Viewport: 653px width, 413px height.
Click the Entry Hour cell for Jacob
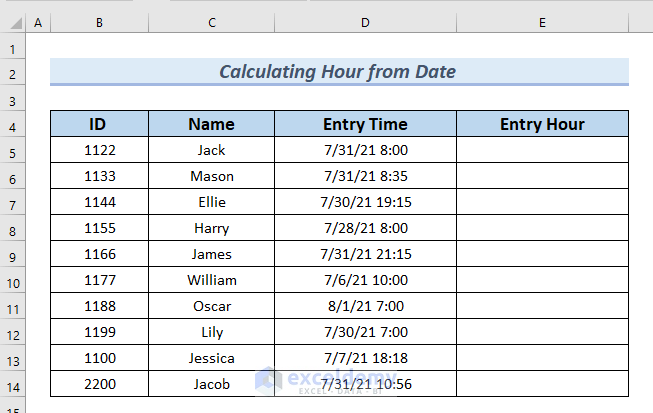click(x=542, y=384)
